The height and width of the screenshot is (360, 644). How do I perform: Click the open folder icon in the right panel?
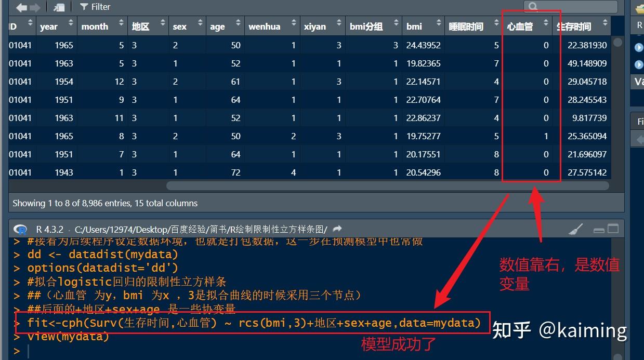coord(640,8)
